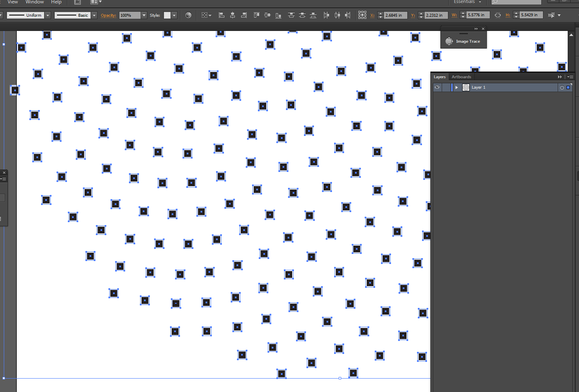Apply Vertical Align Bottom

pyautogui.click(x=278, y=15)
